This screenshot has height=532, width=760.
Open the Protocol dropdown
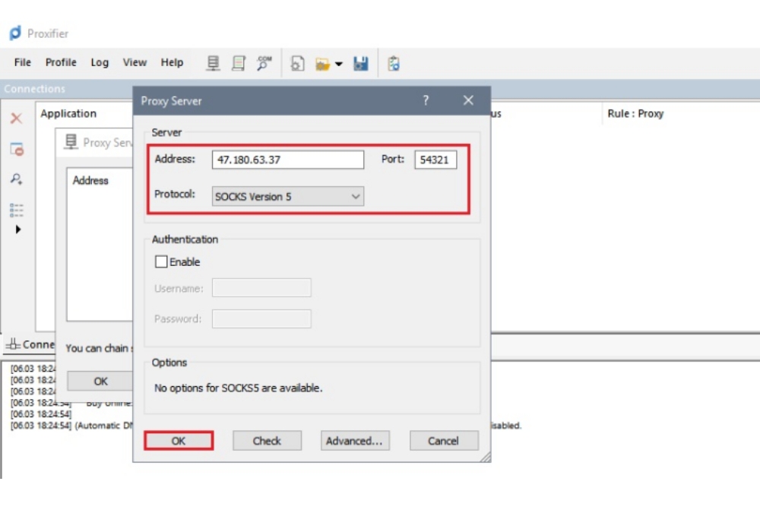tap(288, 196)
